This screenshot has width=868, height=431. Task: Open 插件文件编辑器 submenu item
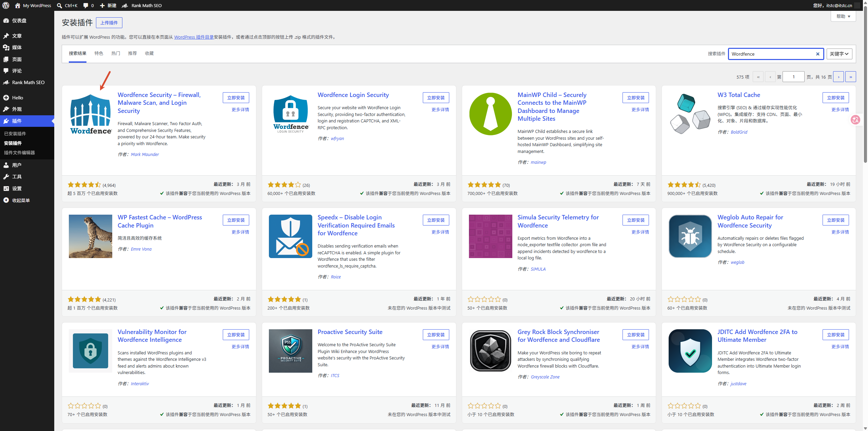click(x=20, y=153)
